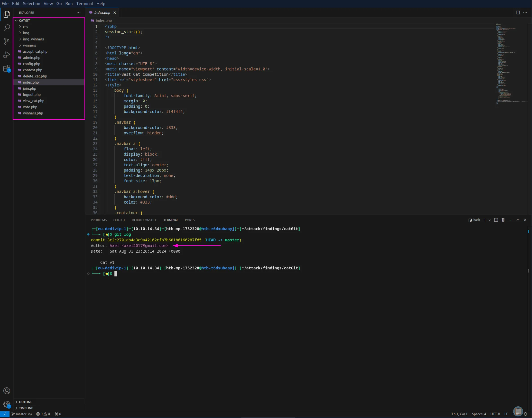This screenshot has height=418, width=532.
Task: Open the Help menu
Action: pos(101,4)
